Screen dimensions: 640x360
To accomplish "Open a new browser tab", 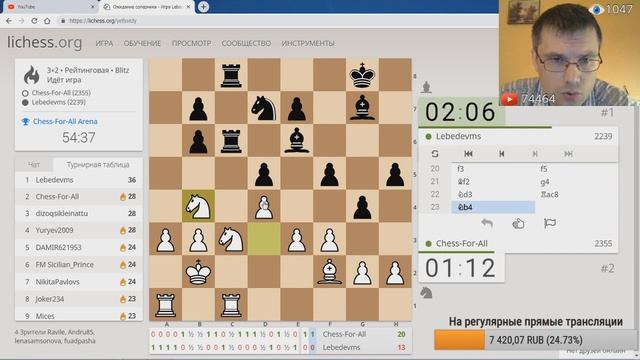I will [x=203, y=7].
